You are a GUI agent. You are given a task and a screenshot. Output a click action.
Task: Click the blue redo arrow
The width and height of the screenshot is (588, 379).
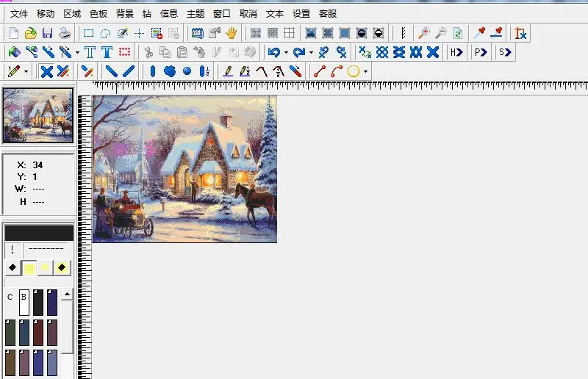pyautogui.click(x=299, y=52)
